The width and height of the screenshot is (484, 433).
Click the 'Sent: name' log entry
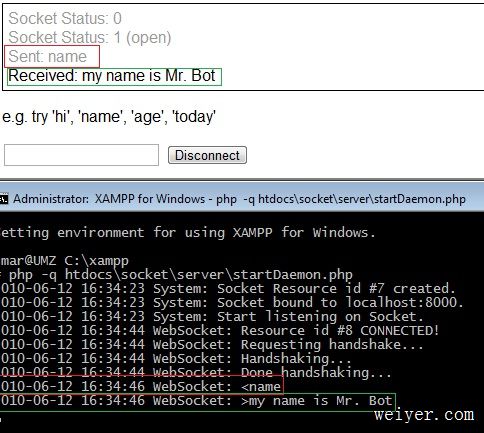(48, 56)
